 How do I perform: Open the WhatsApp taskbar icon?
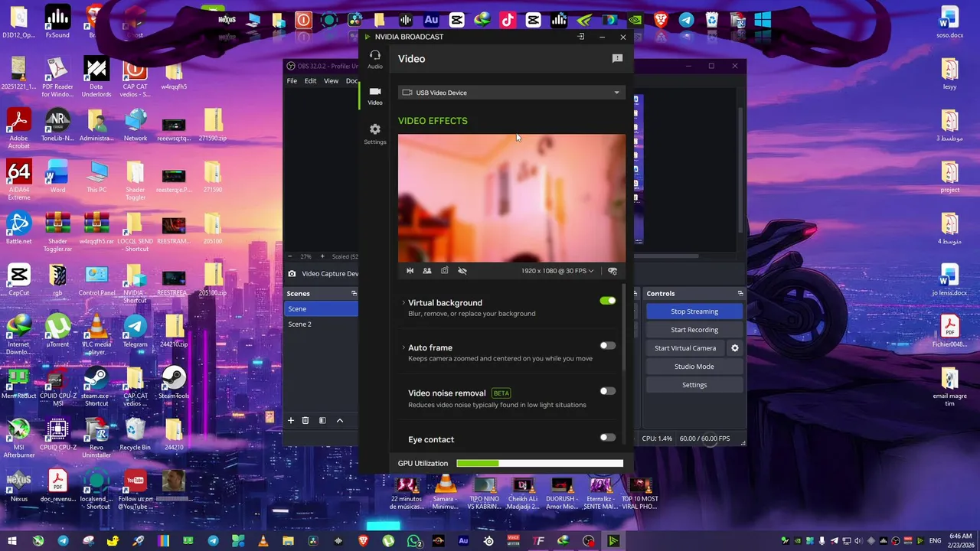point(414,541)
